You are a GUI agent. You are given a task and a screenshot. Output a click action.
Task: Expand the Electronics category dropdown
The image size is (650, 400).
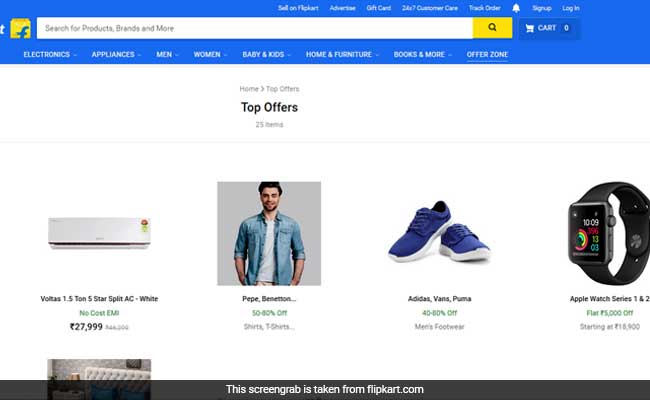coord(50,54)
